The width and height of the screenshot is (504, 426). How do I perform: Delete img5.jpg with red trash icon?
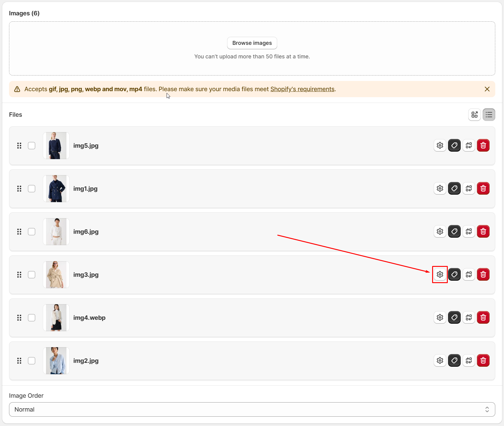pos(483,146)
